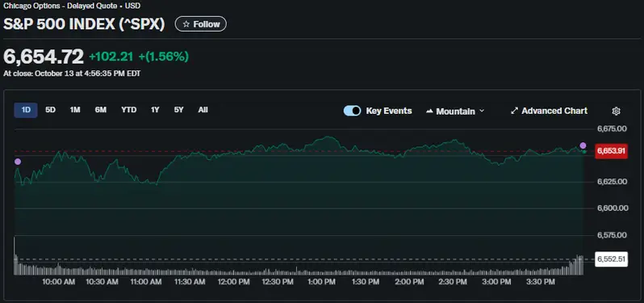Open the Advanced Chart link
Viewport: 644px width, 303px height.
(x=549, y=111)
